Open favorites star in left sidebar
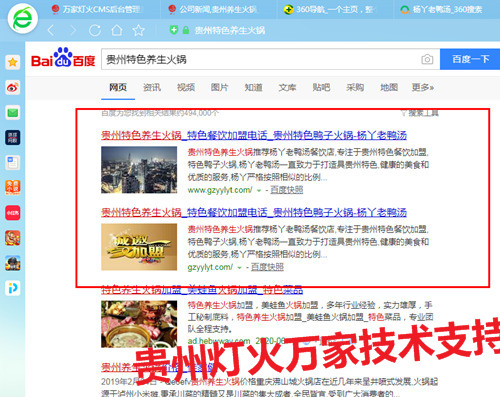The width and height of the screenshot is (500, 397). [x=13, y=62]
